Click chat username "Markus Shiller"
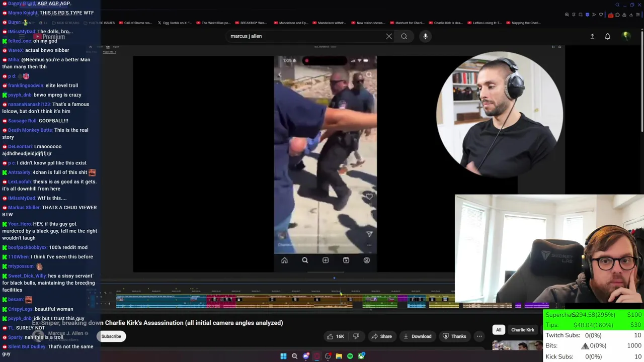Viewport: 644px width, 362px height. click(24, 208)
